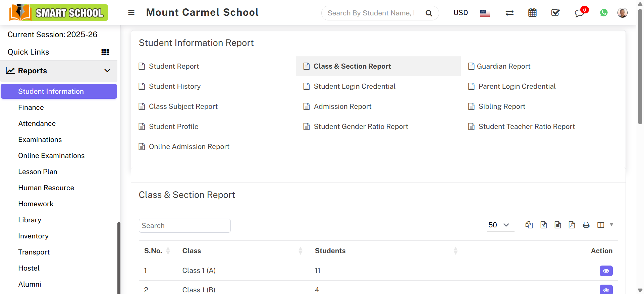Copy table data with copy icon
Viewport: 644px width, 294px height.
pyautogui.click(x=529, y=225)
